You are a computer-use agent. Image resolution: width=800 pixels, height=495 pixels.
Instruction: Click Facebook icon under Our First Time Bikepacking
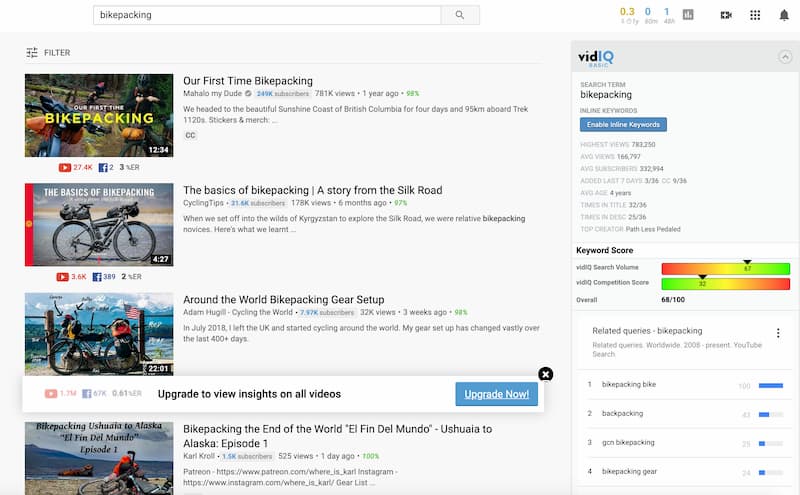[x=103, y=167]
